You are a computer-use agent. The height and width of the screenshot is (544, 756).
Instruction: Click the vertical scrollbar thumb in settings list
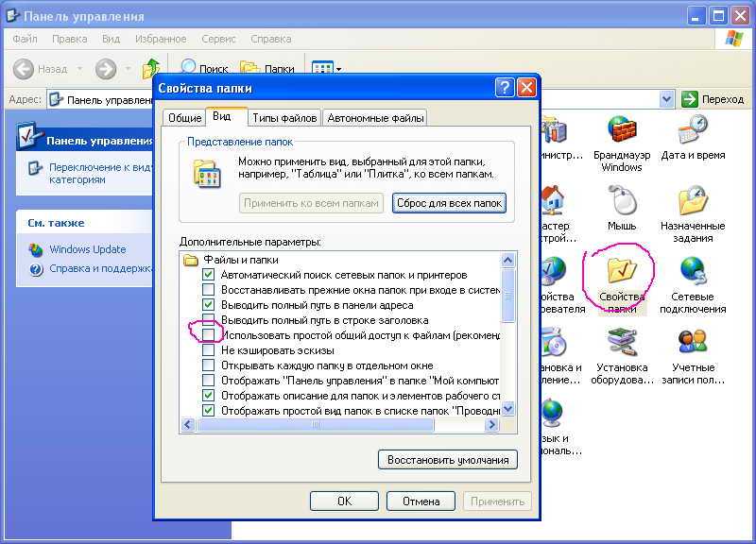tap(508, 296)
